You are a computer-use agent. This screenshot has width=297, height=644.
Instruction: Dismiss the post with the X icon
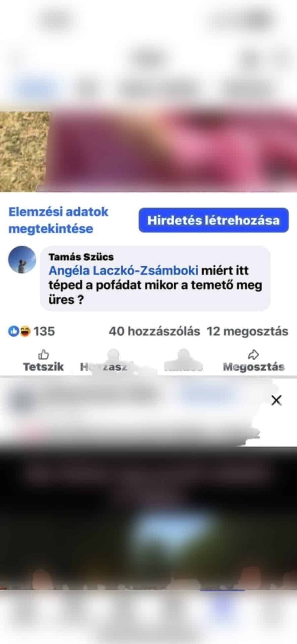276,400
